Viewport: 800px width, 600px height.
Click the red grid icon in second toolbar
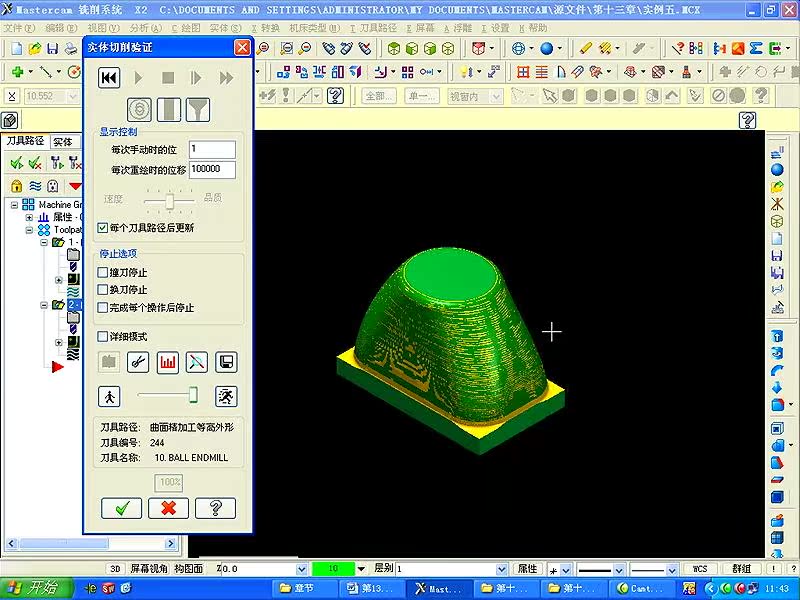tap(523, 72)
